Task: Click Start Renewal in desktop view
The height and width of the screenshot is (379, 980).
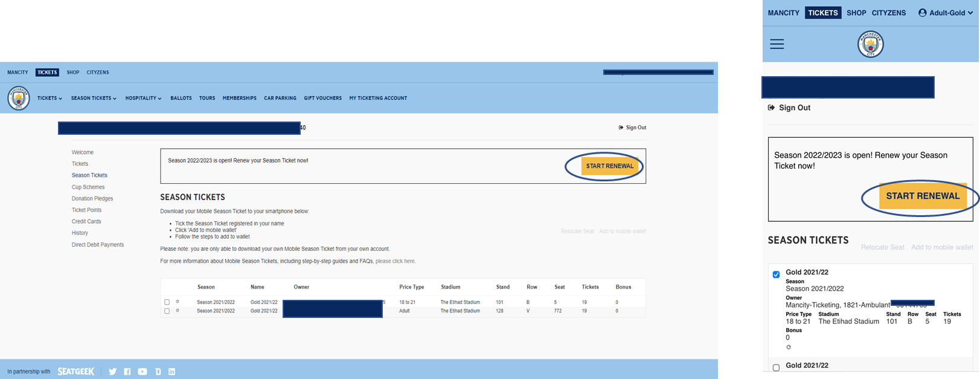Action: 610,166
